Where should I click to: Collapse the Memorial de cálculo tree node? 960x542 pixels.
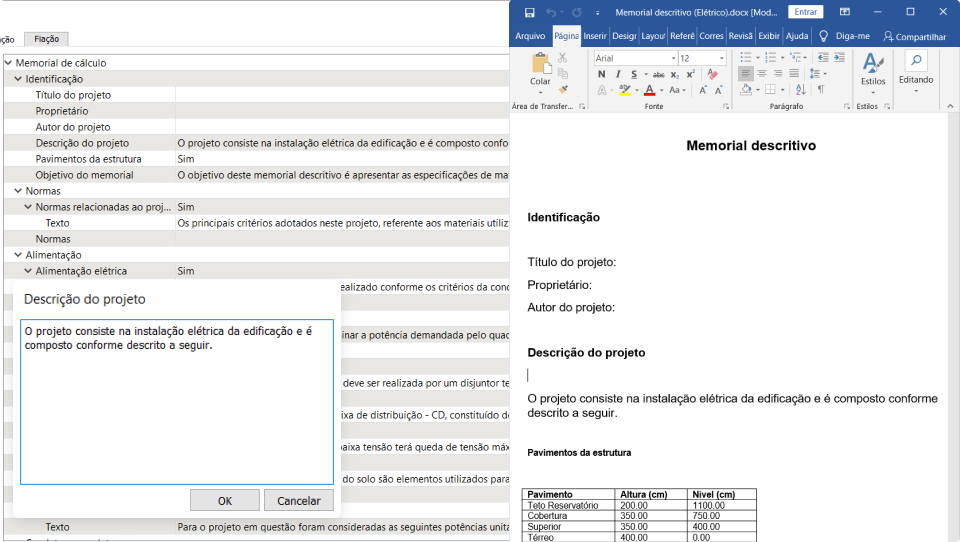pos(8,62)
